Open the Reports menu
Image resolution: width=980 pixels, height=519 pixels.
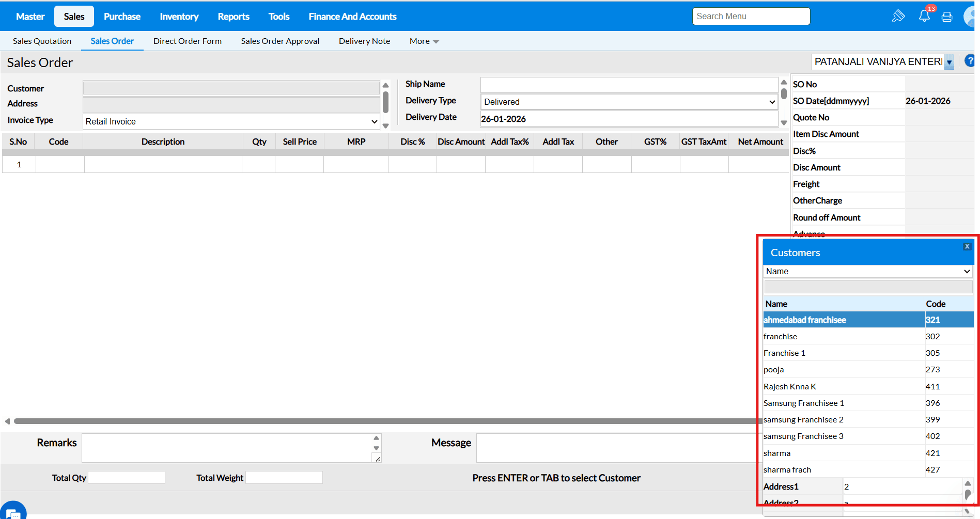pyautogui.click(x=234, y=17)
